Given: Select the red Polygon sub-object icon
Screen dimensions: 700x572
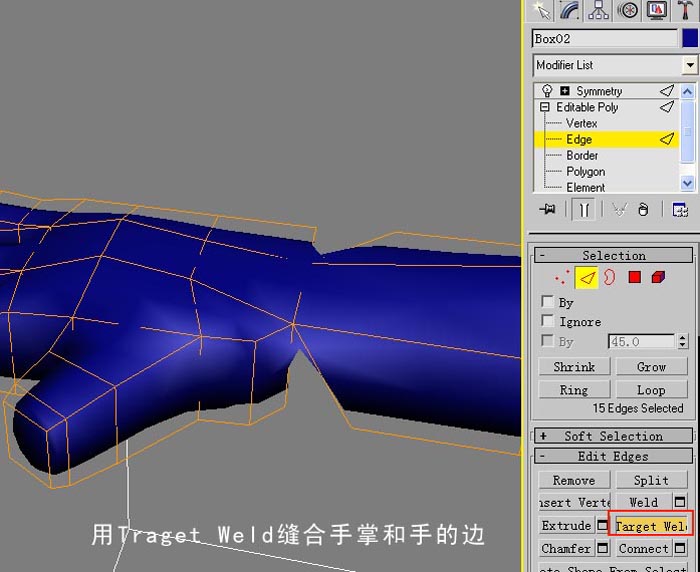Looking at the screenshot, I should (634, 277).
